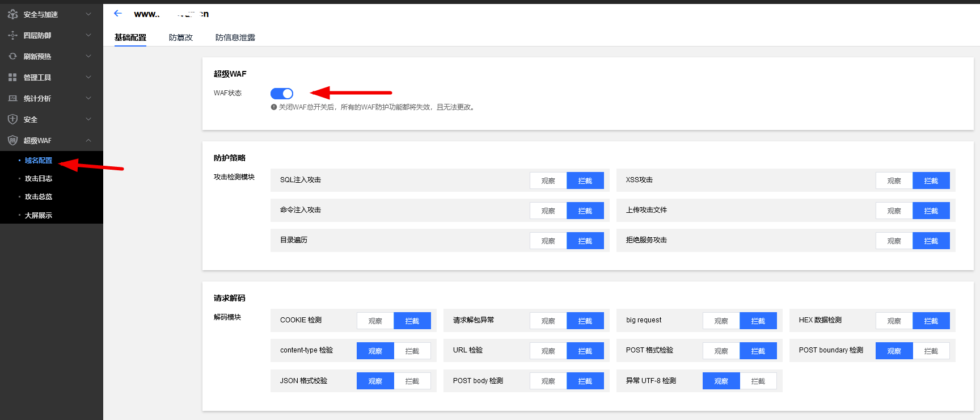Set big request to 拦截 mode
The height and width of the screenshot is (420, 980).
click(x=758, y=321)
